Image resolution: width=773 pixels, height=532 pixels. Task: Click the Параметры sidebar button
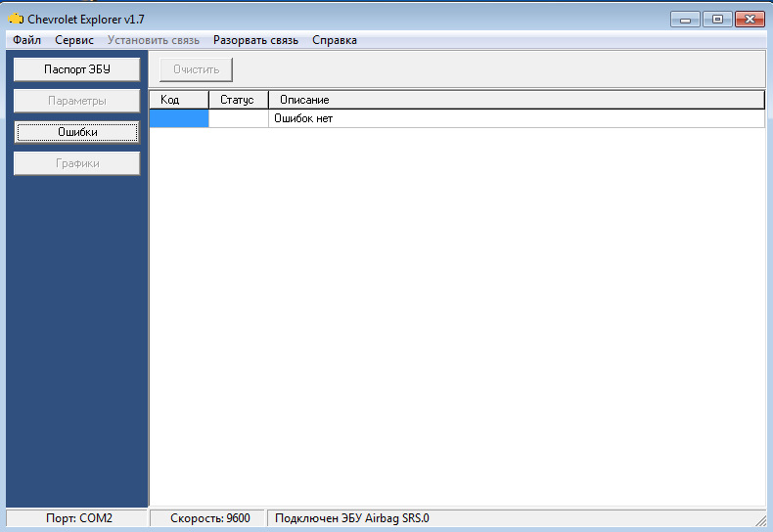click(77, 101)
